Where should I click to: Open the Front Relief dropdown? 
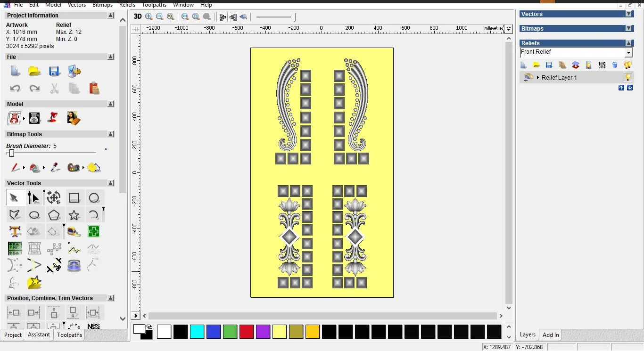(x=628, y=53)
